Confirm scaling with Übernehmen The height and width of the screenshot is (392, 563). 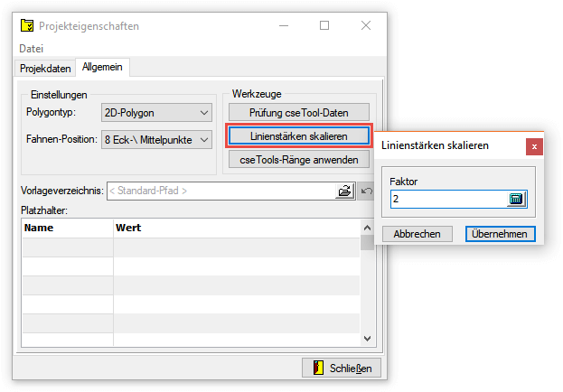click(x=501, y=233)
